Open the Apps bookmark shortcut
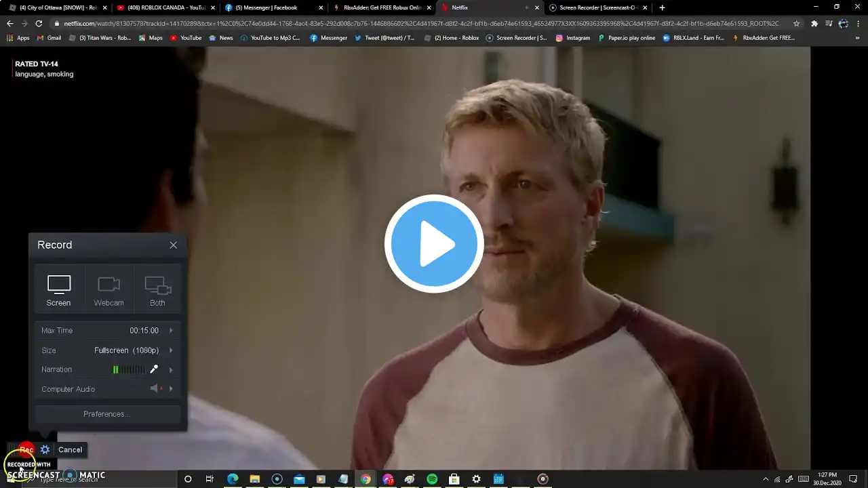Image resolution: width=868 pixels, height=488 pixels. [18, 38]
